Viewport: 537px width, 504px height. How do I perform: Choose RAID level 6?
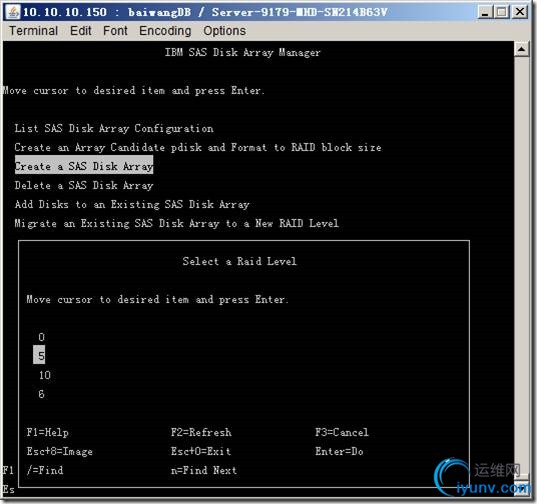(41, 394)
